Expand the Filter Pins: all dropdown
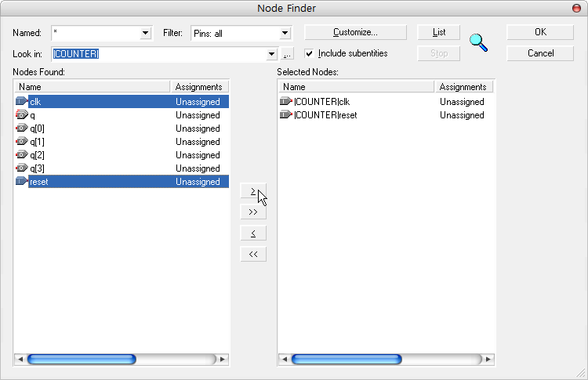 pos(285,33)
